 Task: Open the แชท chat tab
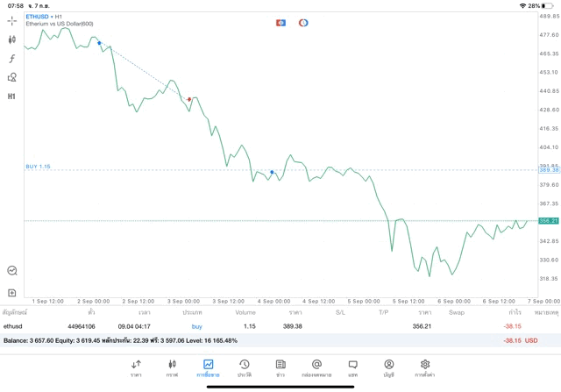(352, 368)
